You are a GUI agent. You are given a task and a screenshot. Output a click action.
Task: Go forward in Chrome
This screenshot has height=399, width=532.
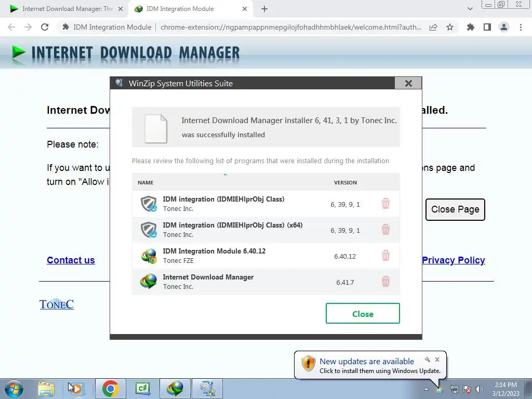28,27
